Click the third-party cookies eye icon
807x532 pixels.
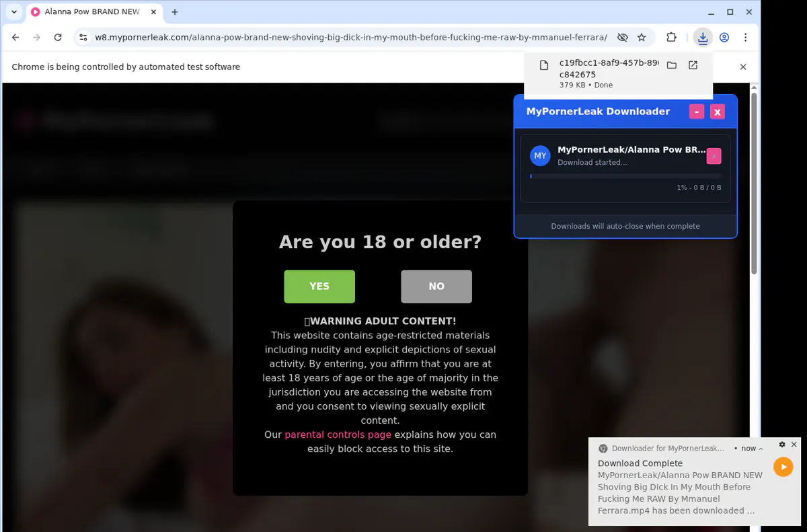pos(623,38)
